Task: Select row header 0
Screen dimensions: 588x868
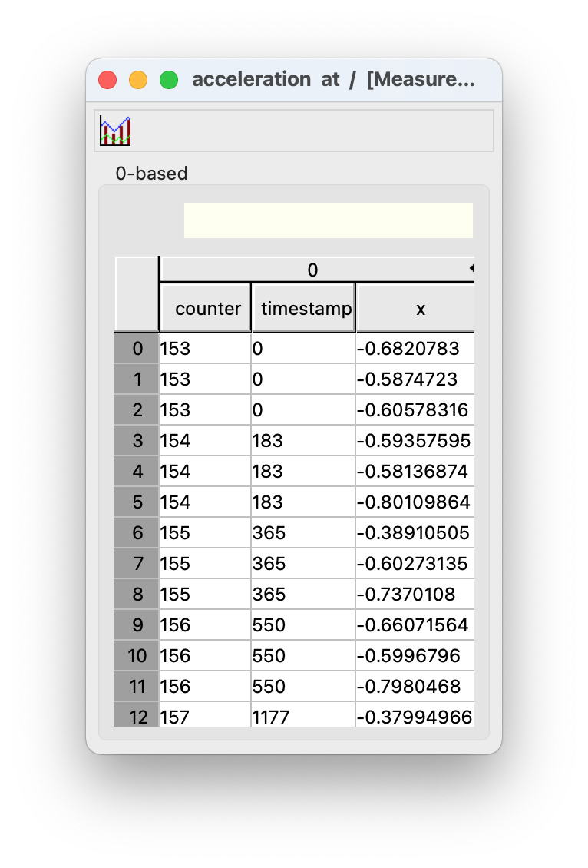Action: pyautogui.click(x=137, y=349)
